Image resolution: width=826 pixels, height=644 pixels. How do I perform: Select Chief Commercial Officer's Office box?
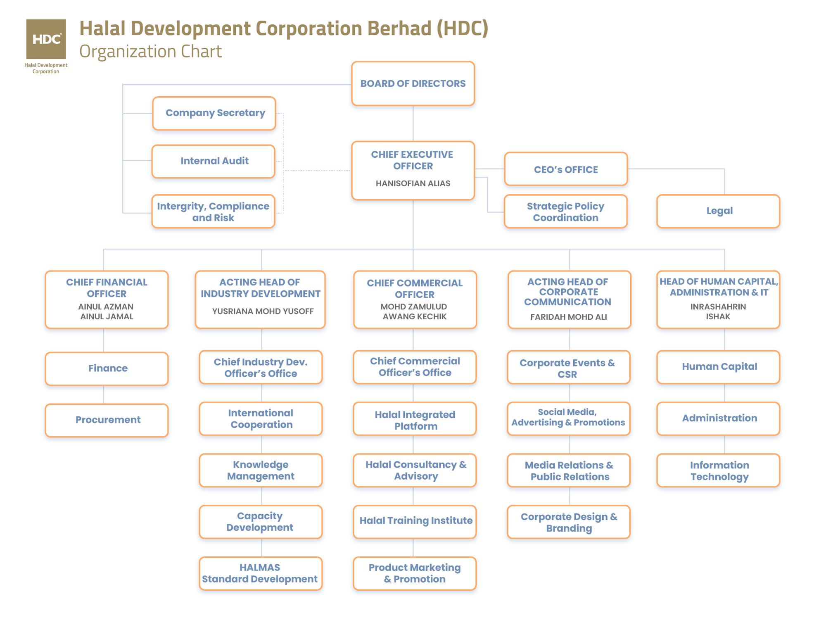pos(415,367)
